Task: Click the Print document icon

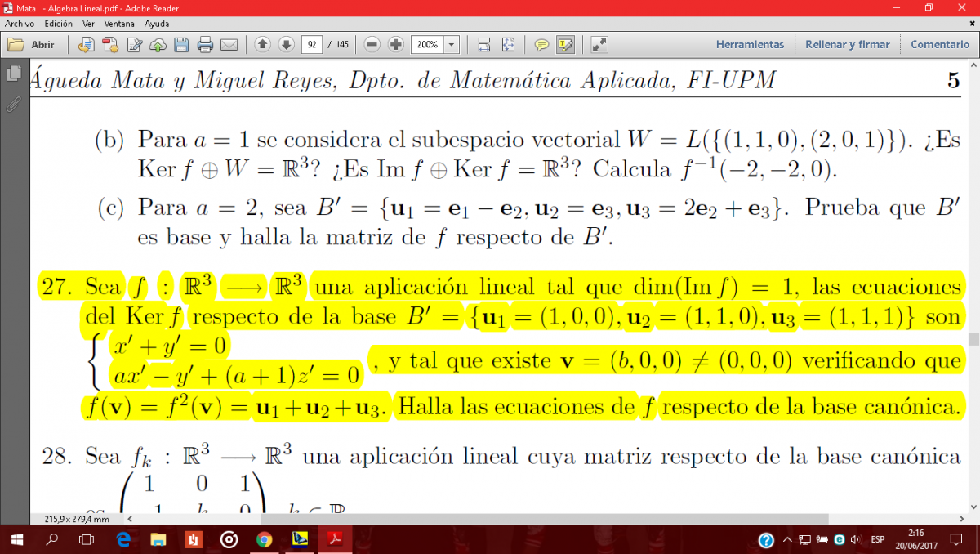Action: pyautogui.click(x=205, y=44)
